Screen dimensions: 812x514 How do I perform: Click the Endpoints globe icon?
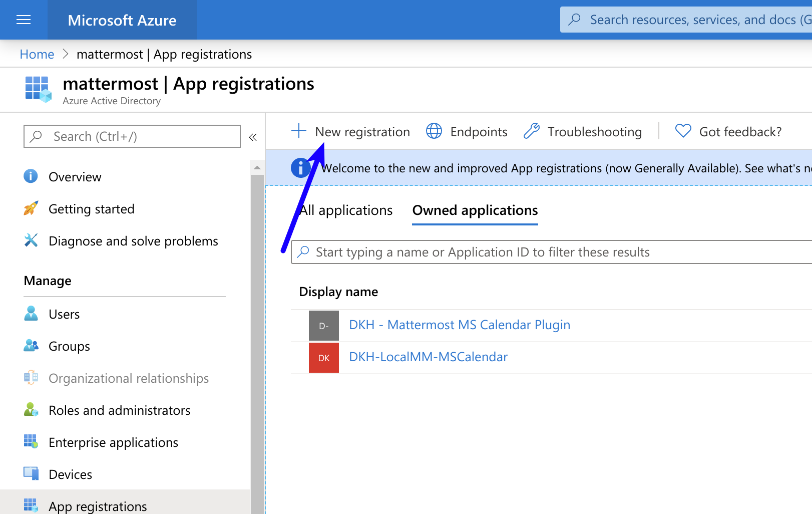point(434,131)
